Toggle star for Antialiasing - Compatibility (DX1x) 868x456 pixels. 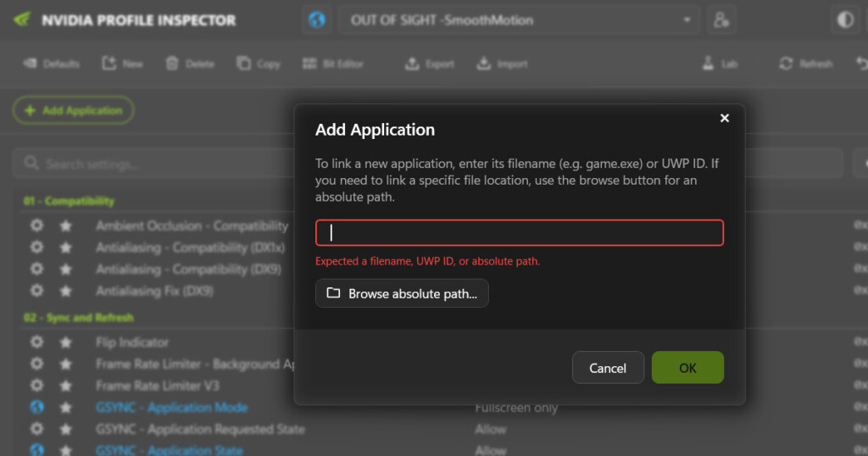[x=66, y=247]
